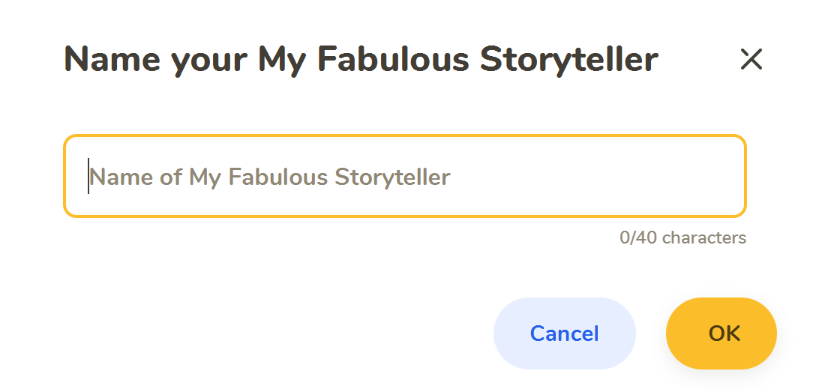826x391 pixels.
Task: Select the rounded OK button beside Cancel
Action: (721, 334)
